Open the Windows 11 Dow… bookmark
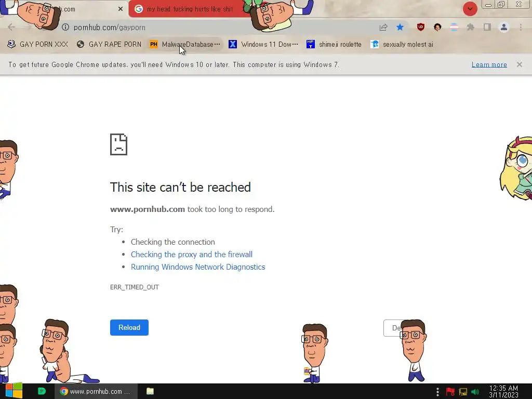Screen dimensions: 532x399 click(x=263, y=44)
